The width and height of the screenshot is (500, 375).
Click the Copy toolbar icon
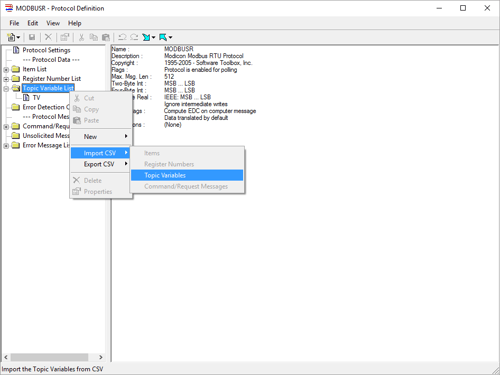[x=94, y=37]
